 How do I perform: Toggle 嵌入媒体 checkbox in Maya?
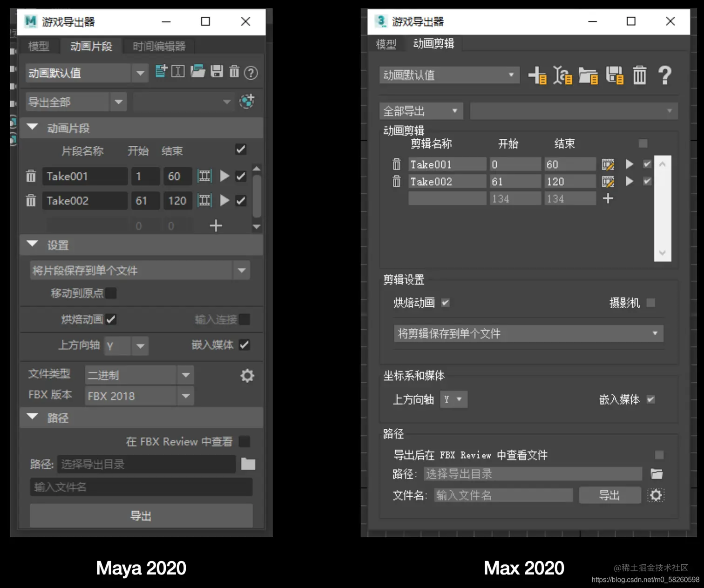point(244,345)
